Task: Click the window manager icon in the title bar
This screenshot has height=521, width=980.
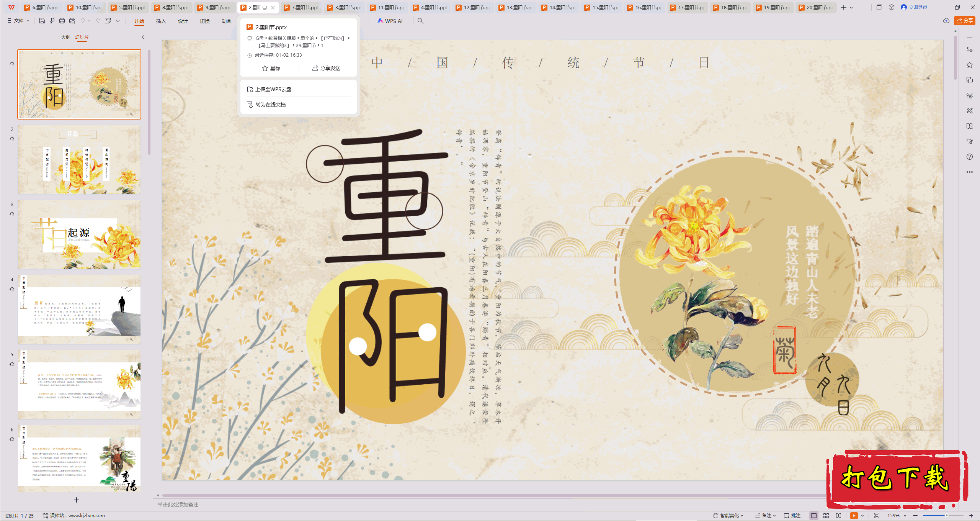Action: 879,7
